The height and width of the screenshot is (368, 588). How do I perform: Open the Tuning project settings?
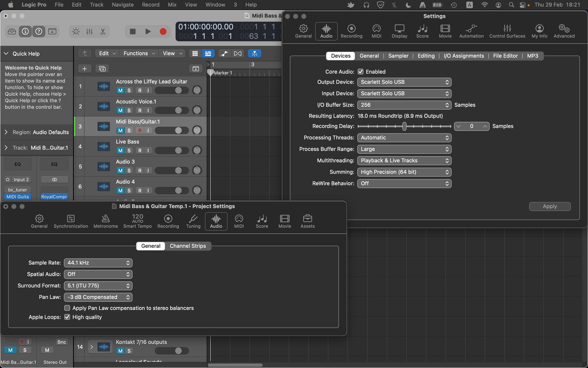pos(193,221)
